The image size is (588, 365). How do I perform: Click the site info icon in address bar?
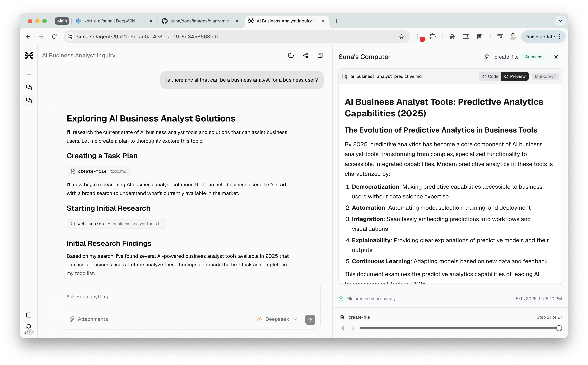(70, 37)
